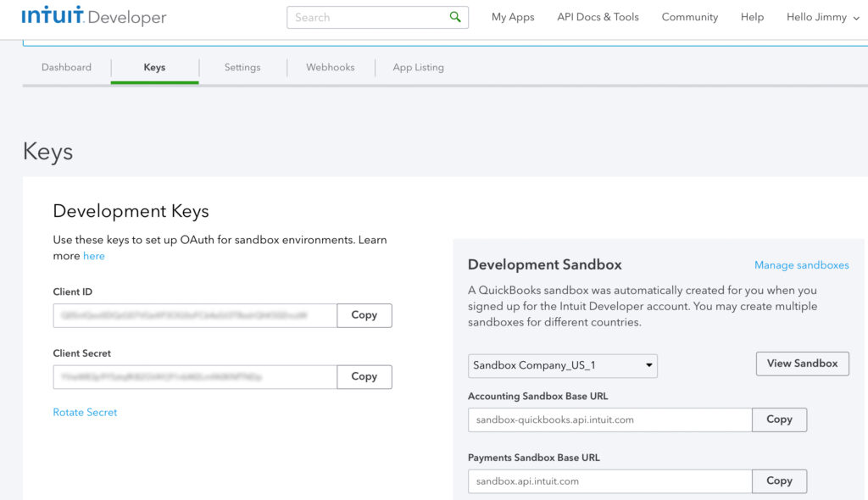This screenshot has height=500, width=868.
Task: Click the Client Secret value field
Action: (195, 377)
